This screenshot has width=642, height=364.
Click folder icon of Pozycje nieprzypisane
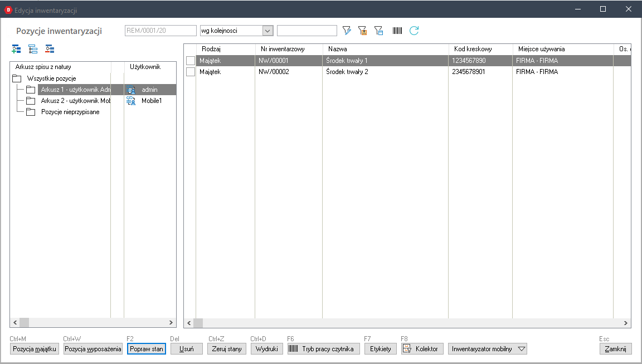(31, 112)
